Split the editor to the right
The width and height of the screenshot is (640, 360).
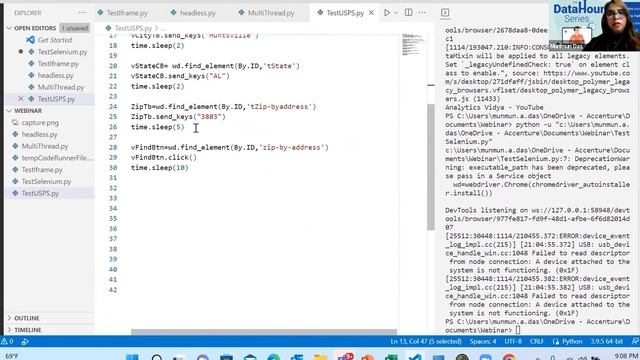pos(408,13)
